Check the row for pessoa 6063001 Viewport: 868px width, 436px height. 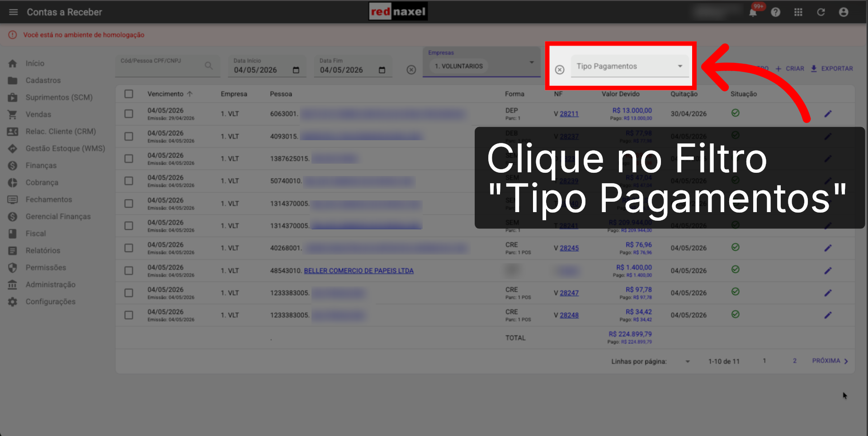click(129, 114)
